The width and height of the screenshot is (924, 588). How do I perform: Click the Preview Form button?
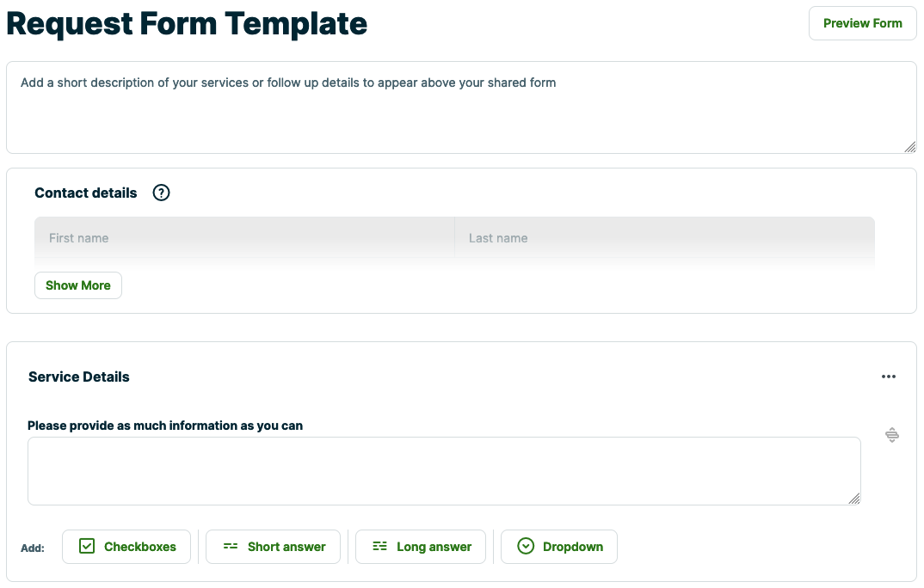pyautogui.click(x=862, y=23)
